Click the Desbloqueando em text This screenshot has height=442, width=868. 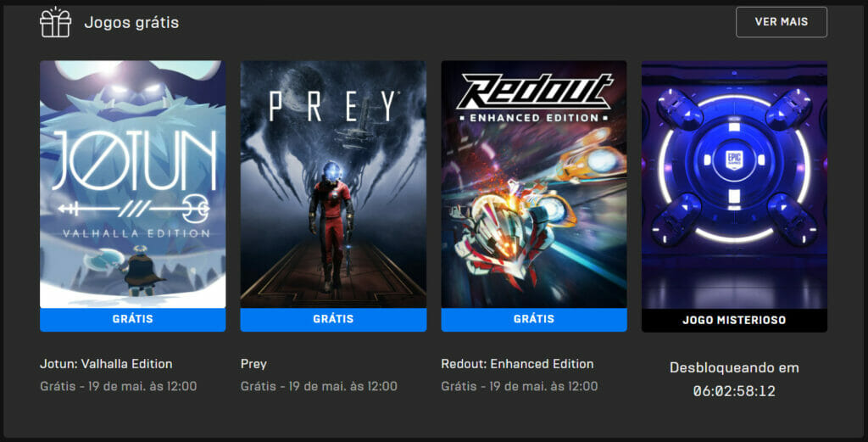click(x=734, y=368)
